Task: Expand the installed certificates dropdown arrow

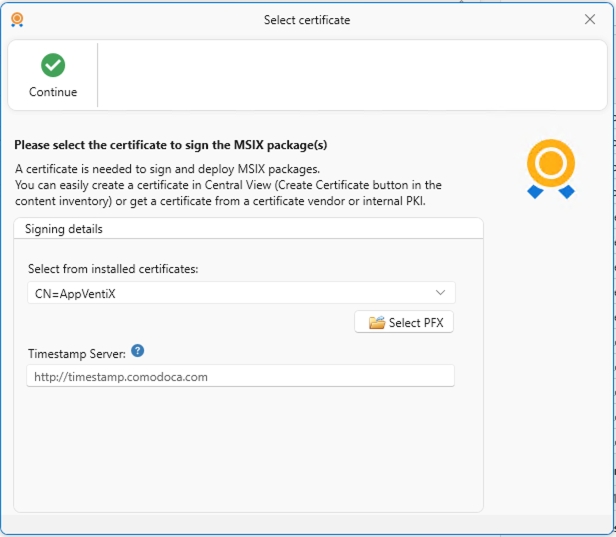Action: 440,292
